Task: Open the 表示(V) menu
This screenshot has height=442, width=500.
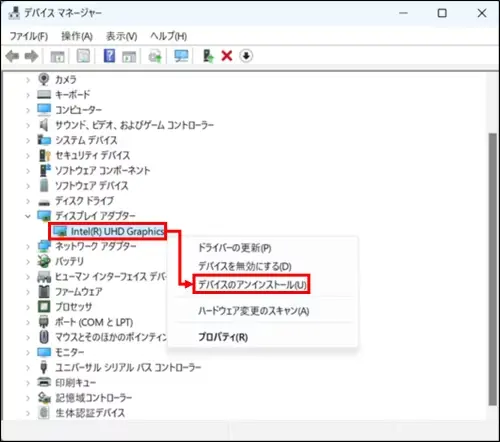Action: (121, 36)
